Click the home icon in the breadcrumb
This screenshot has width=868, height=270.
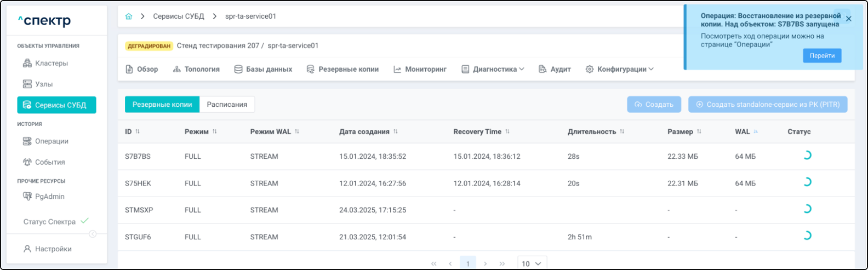point(129,16)
